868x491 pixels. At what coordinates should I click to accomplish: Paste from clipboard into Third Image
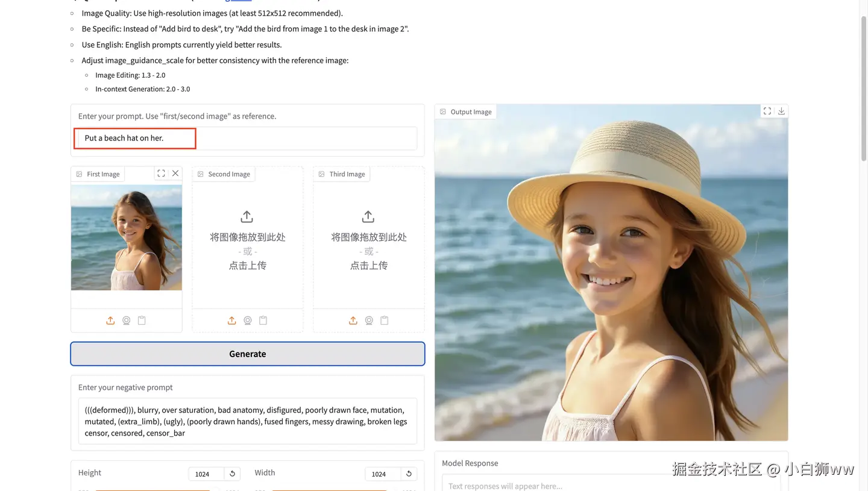coord(385,321)
